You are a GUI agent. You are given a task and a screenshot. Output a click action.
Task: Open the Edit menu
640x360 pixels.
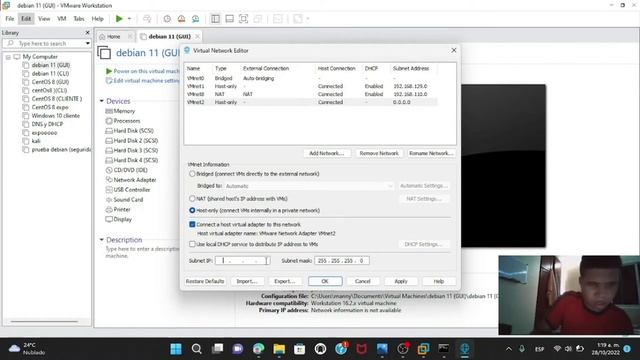26,19
